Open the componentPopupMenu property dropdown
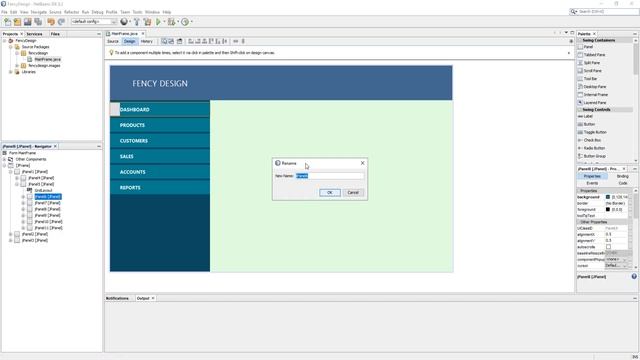 (x=625, y=260)
